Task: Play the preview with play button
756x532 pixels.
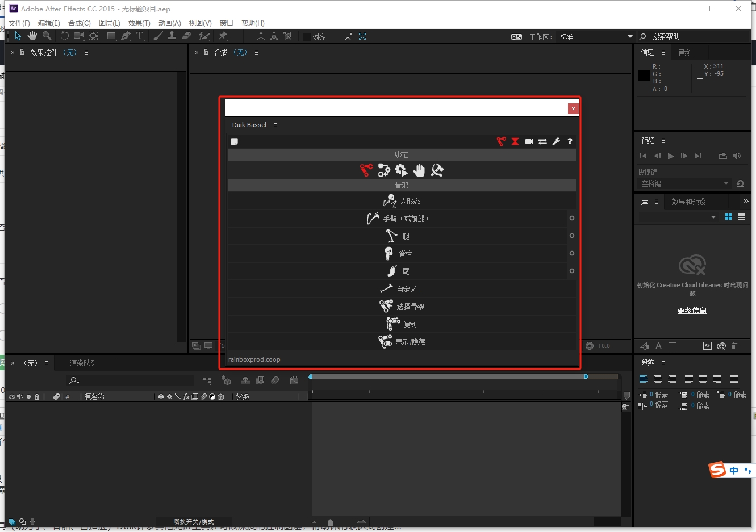Action: click(671, 156)
